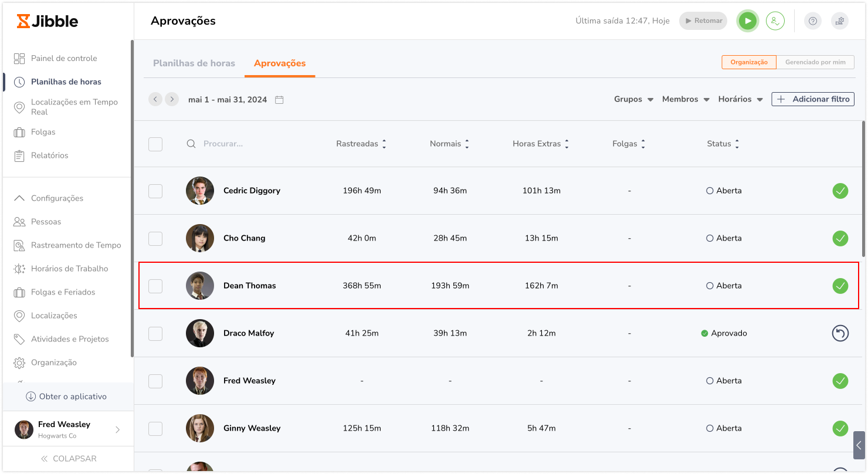The width and height of the screenshot is (868, 474).
Task: Open Relatórios from the sidebar
Action: (49, 155)
